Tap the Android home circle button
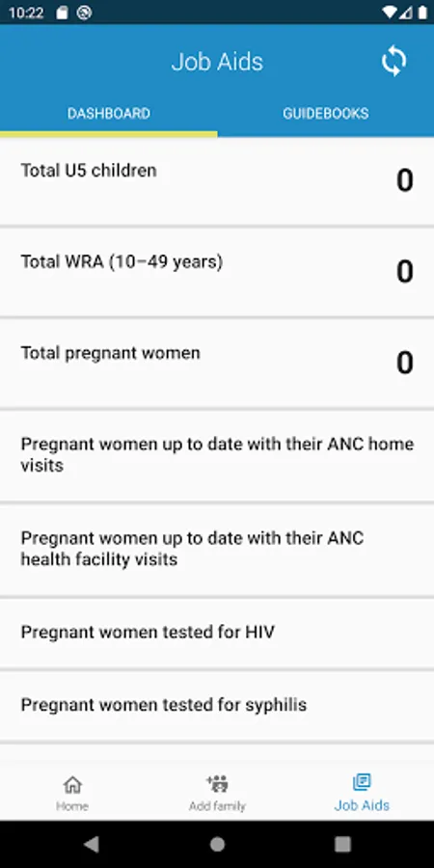Viewport: 434px width, 868px height. (217, 844)
